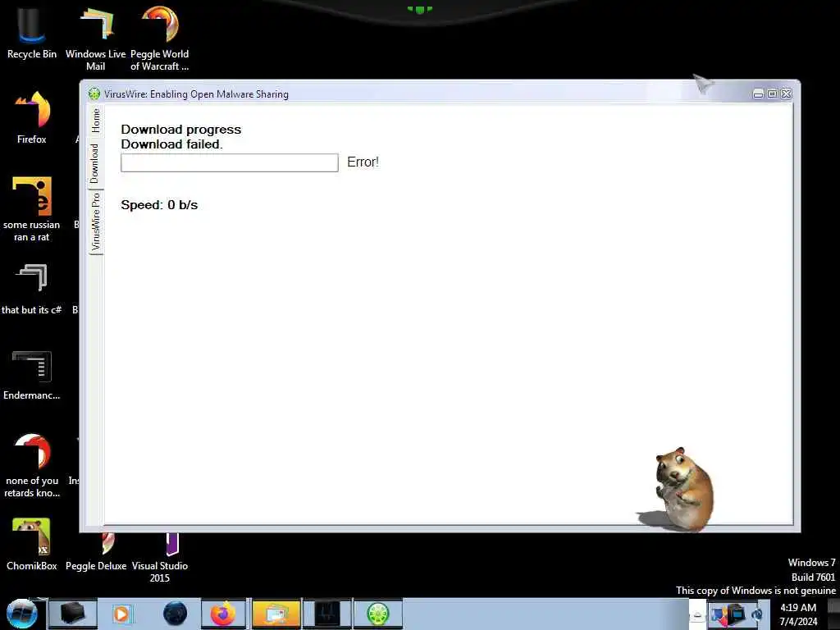
Task: Click the volume tray icon
Action: tap(756, 614)
